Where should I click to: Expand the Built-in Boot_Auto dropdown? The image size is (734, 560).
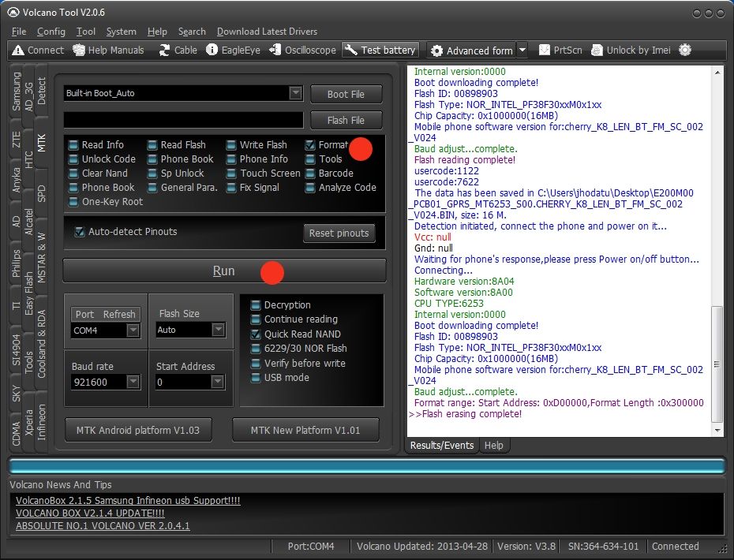click(x=295, y=93)
